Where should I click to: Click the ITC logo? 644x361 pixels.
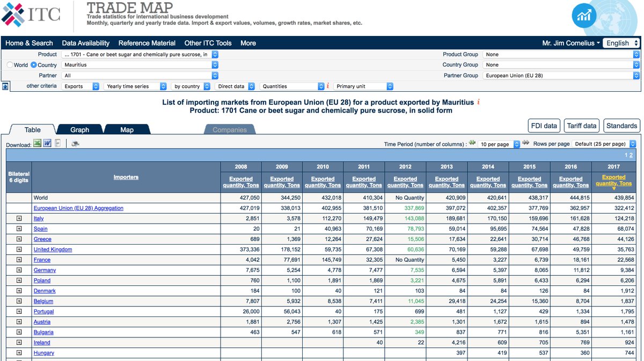[x=31, y=14]
